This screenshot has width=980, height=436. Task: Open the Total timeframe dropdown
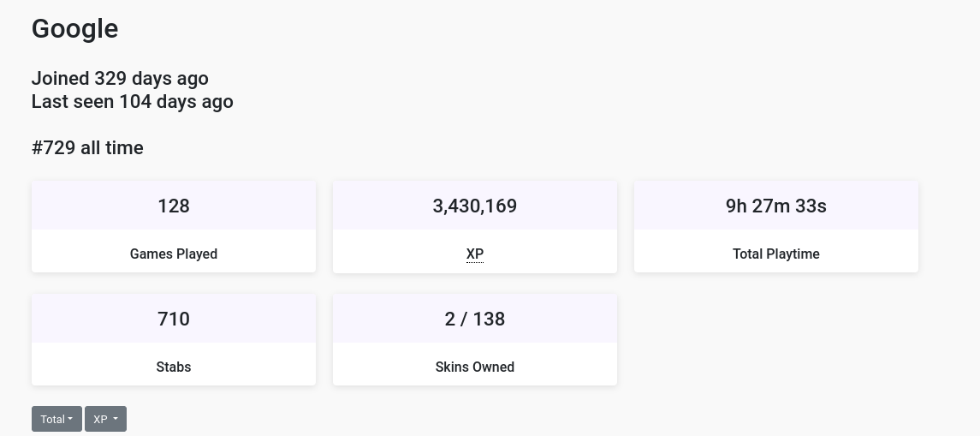pos(56,419)
